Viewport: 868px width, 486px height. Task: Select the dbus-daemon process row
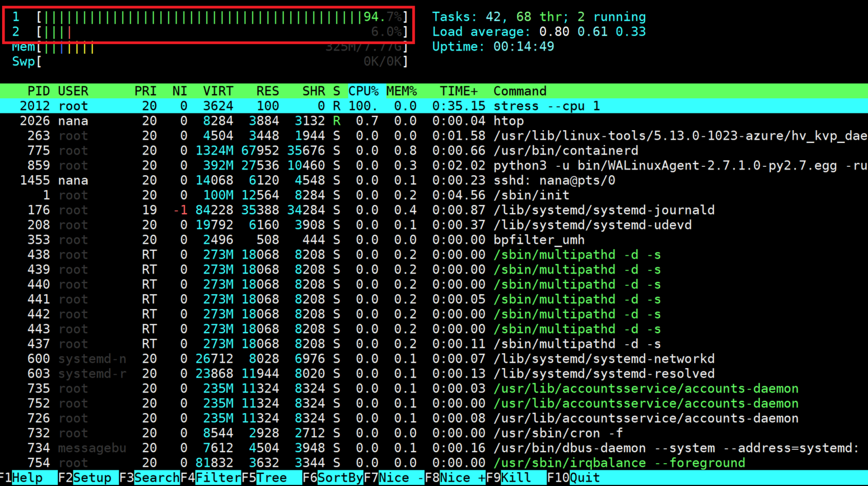click(x=434, y=448)
